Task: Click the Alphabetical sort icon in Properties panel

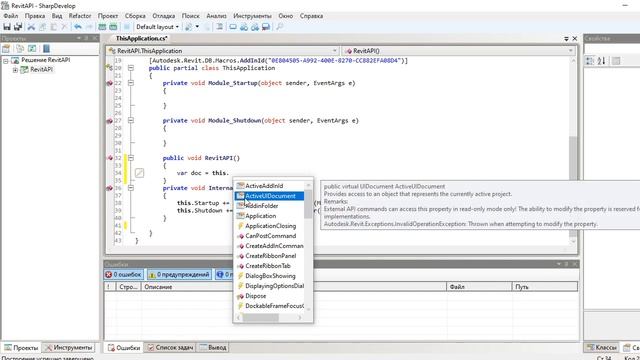Action: pyautogui.click(x=601, y=61)
